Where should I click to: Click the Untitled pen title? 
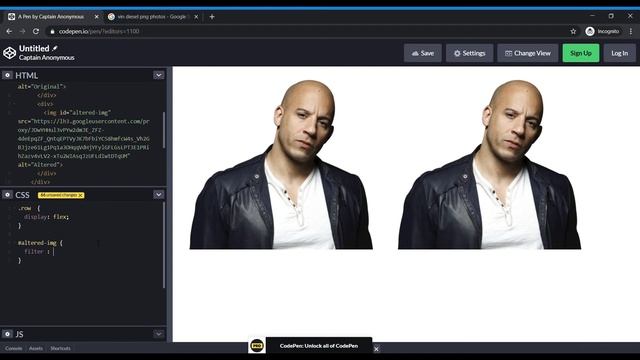pyautogui.click(x=34, y=48)
